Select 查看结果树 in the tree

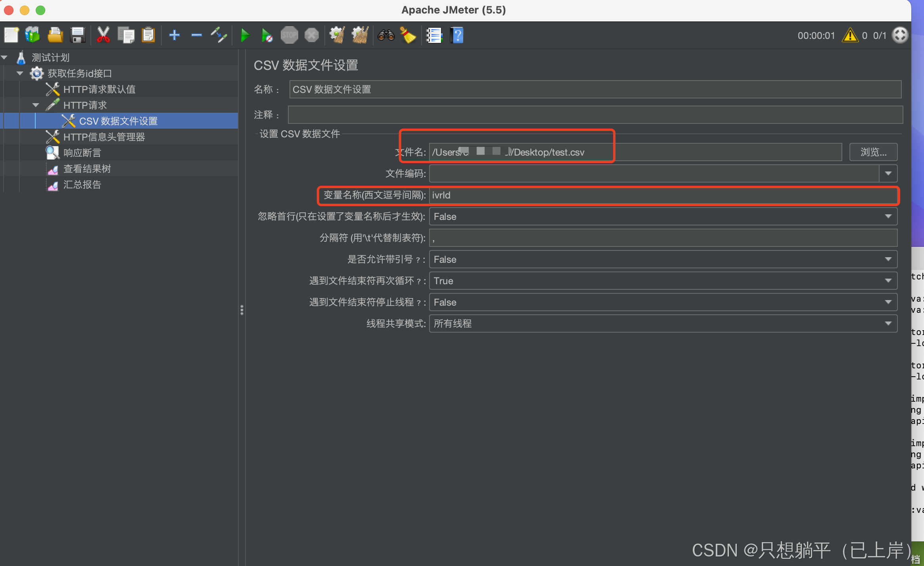pyautogui.click(x=87, y=169)
